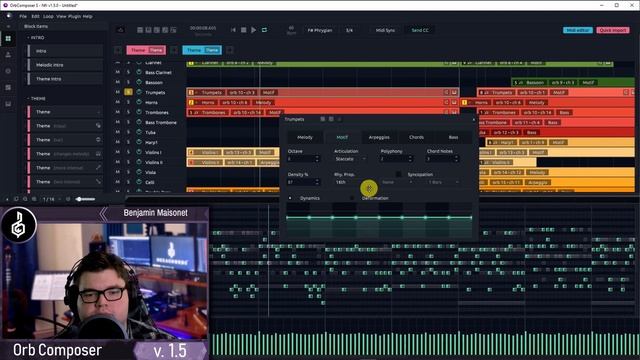Switch to the Bass tab

[453, 138]
